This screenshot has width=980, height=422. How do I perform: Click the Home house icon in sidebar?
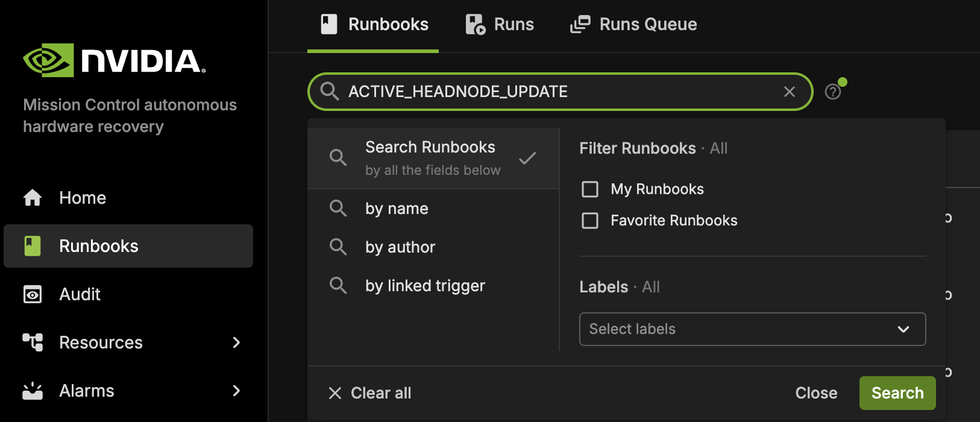(33, 198)
